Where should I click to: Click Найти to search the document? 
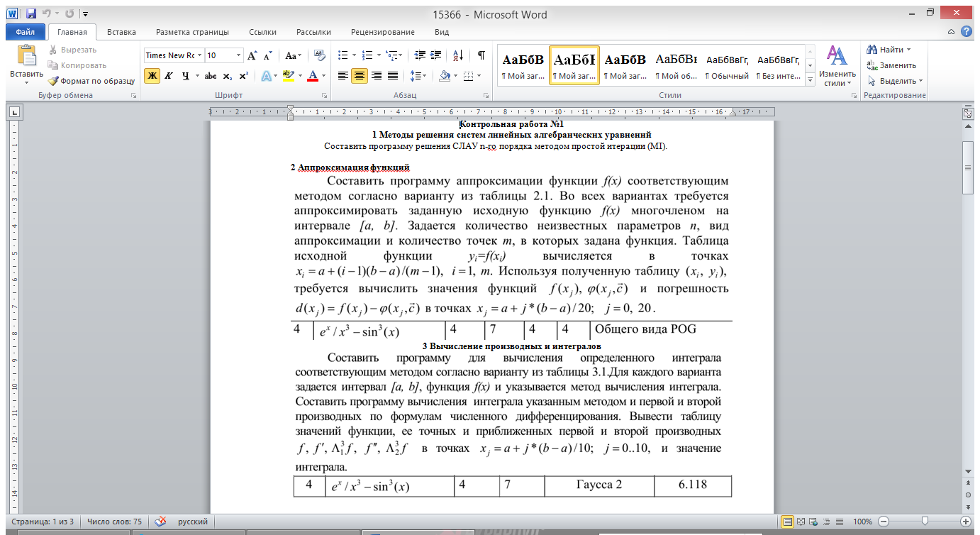click(888, 50)
